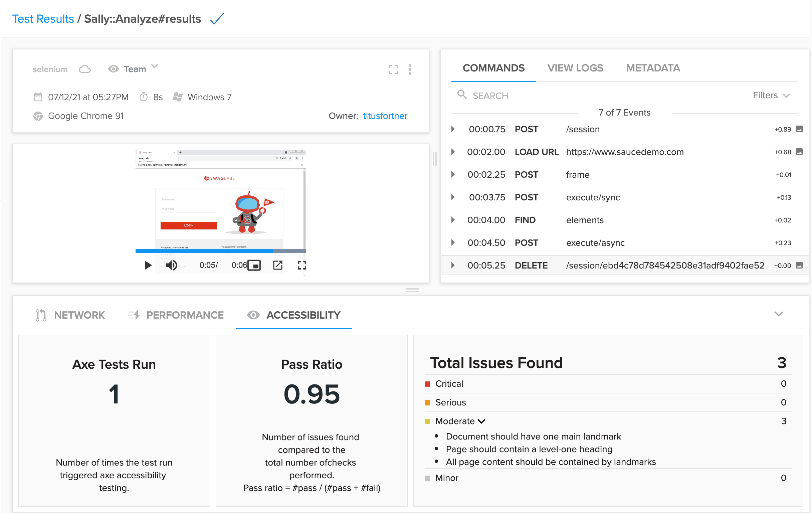View screenshot icon for the DELETE session command
The image size is (812, 513).
[799, 265]
